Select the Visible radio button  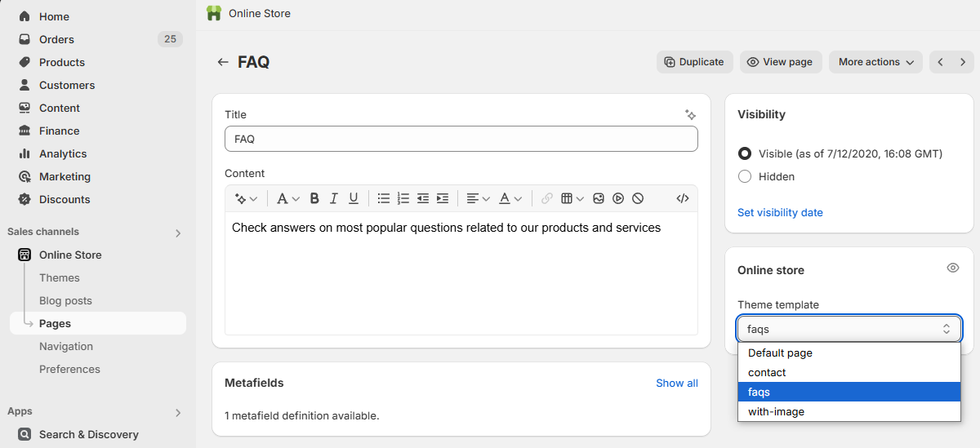coord(745,153)
